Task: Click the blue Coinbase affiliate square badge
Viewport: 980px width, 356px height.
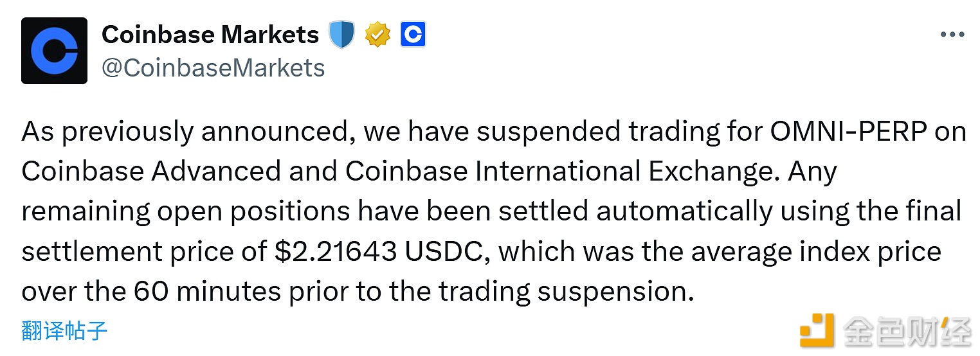Action: (413, 35)
